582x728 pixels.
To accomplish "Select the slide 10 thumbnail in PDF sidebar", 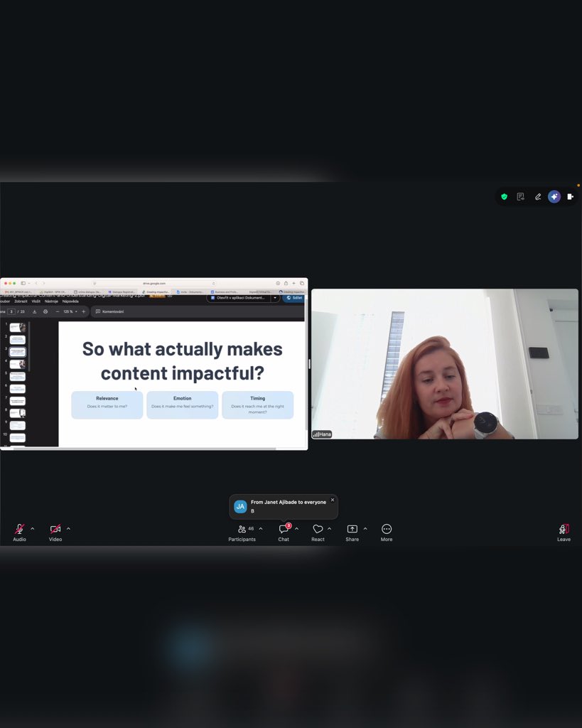I will point(18,437).
